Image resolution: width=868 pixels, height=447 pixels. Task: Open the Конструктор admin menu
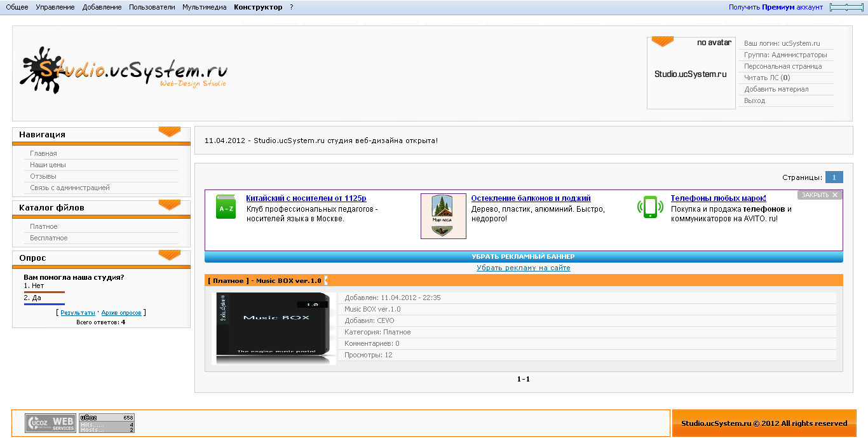(258, 7)
